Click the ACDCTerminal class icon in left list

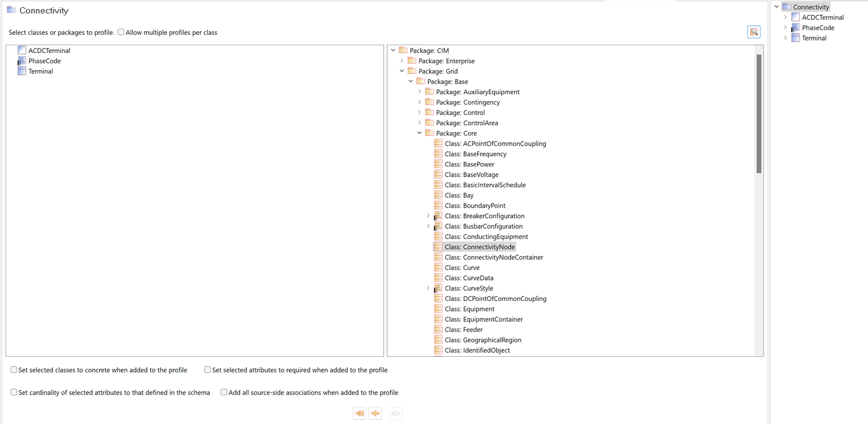(x=22, y=51)
